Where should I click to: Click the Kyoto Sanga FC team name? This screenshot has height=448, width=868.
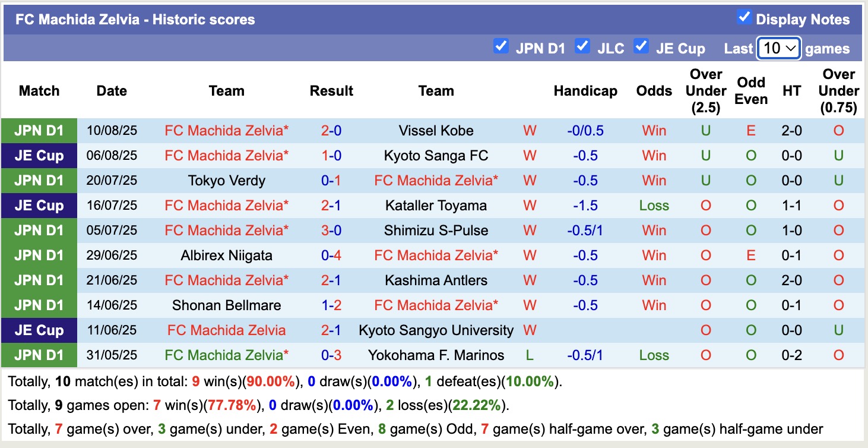[x=436, y=155]
